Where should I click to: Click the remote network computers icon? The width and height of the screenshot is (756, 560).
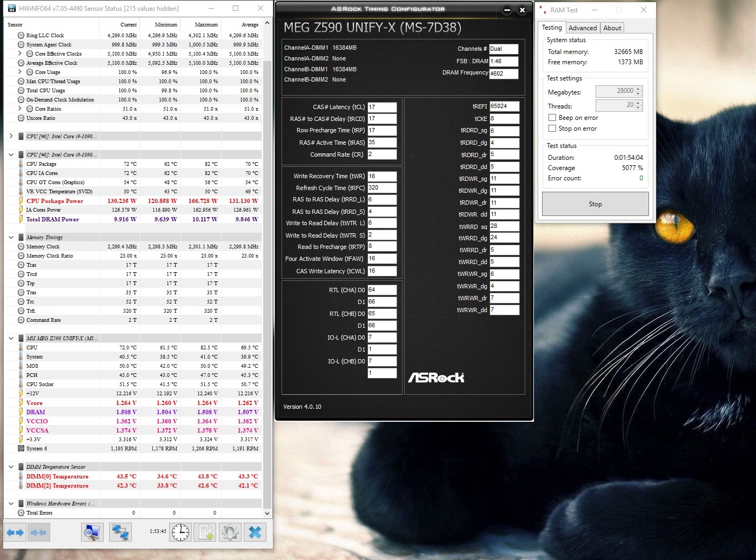pyautogui.click(x=119, y=532)
